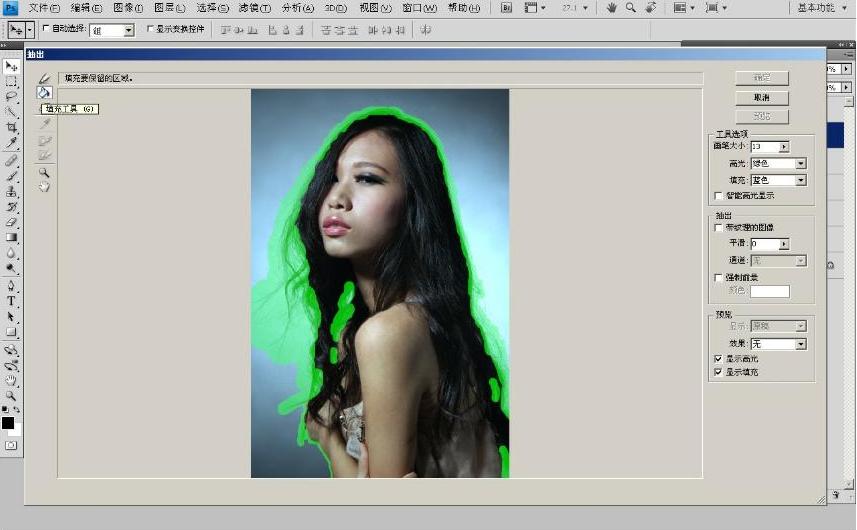
Task: Toggle the 自动选择 checkbox in options bar
Action: coord(46,28)
